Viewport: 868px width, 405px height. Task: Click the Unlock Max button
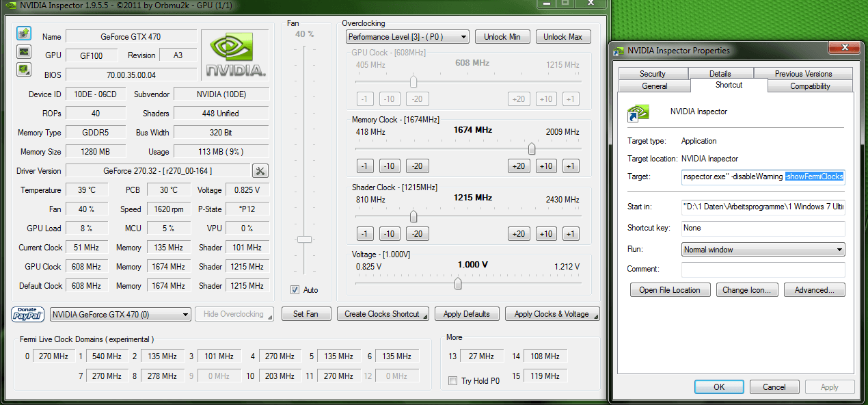[563, 37]
